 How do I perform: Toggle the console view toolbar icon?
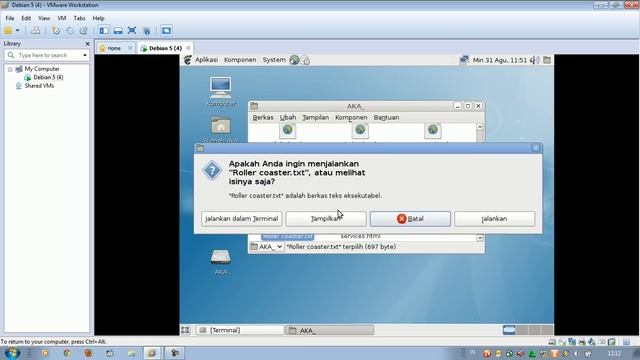(x=166, y=31)
